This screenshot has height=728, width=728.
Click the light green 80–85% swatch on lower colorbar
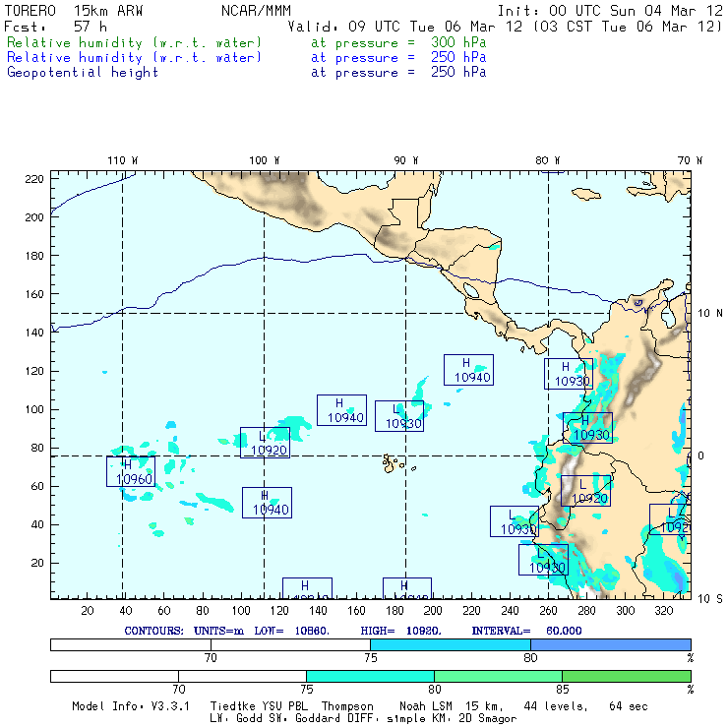(498, 676)
